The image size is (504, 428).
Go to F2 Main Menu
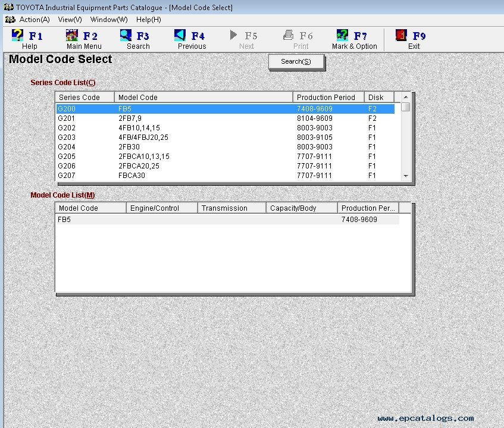(83, 39)
